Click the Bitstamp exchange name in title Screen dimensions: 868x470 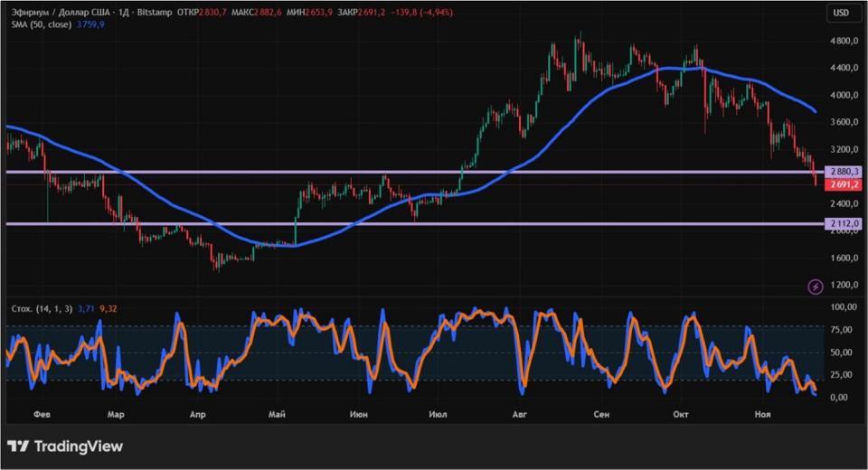click(152, 13)
